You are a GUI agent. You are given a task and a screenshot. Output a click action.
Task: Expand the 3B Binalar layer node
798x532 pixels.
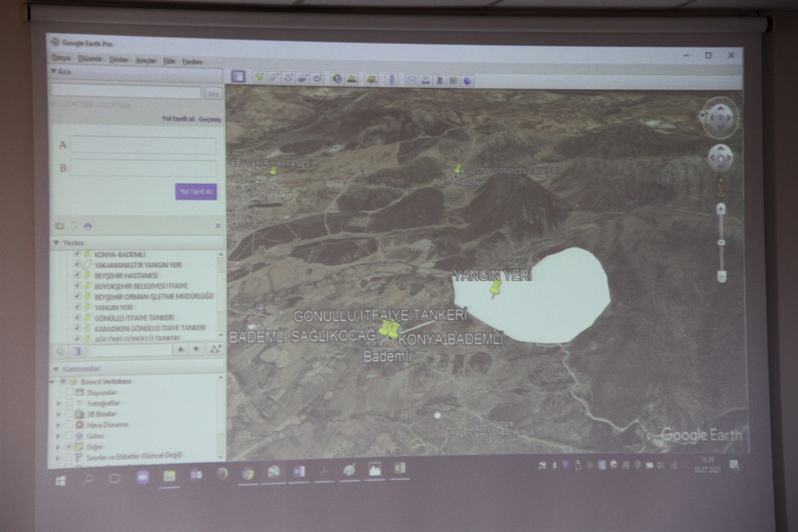point(59,414)
